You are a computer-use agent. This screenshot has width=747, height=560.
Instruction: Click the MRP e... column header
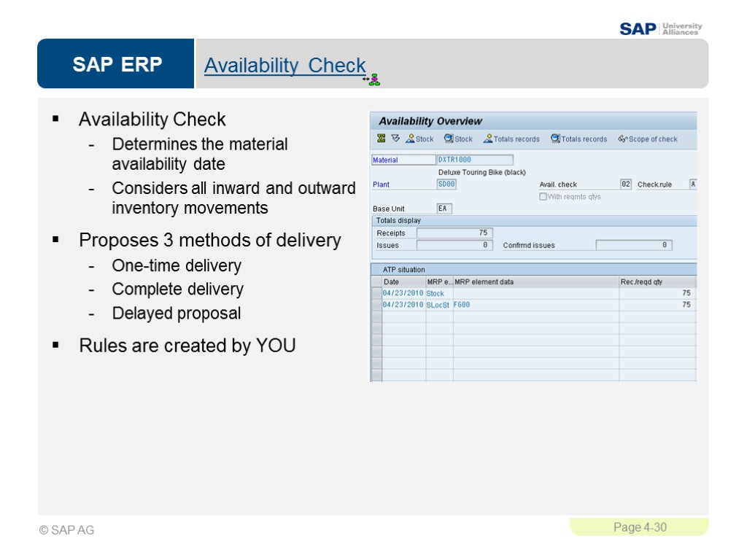439,282
